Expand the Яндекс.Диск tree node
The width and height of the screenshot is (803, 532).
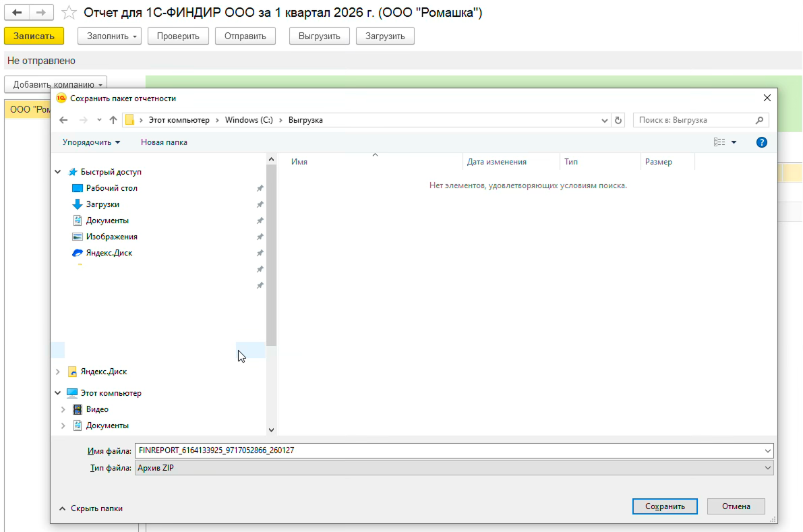coord(58,372)
